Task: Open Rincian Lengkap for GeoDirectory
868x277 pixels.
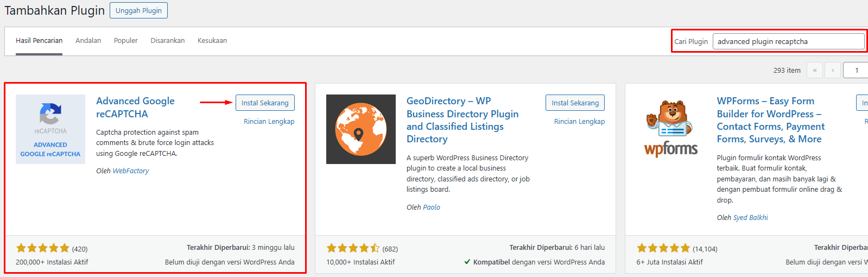Action: click(579, 122)
